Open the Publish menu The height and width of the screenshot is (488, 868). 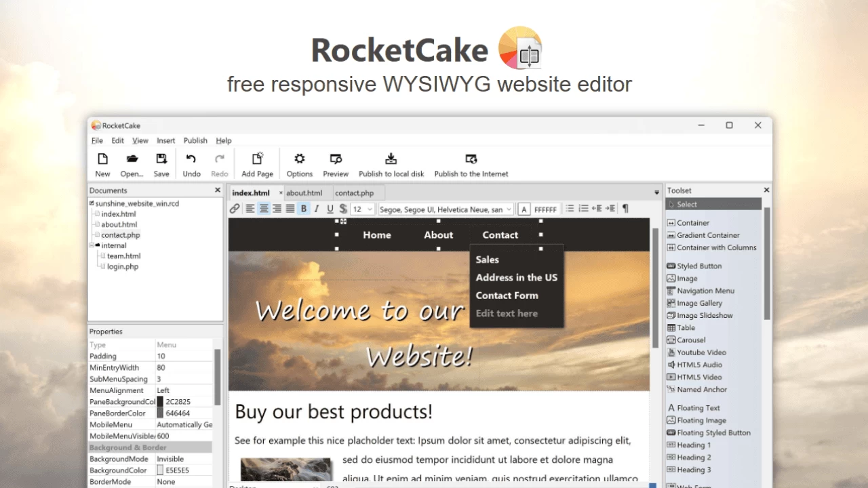(x=195, y=140)
